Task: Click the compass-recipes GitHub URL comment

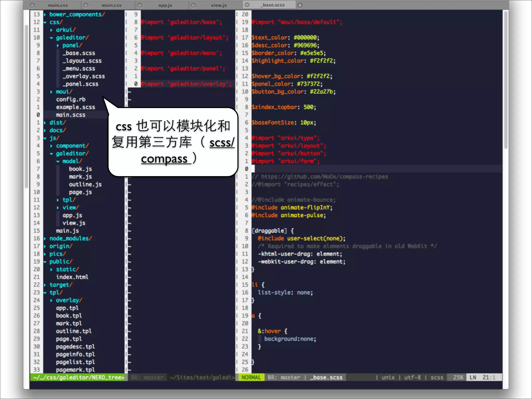Action: point(320,177)
